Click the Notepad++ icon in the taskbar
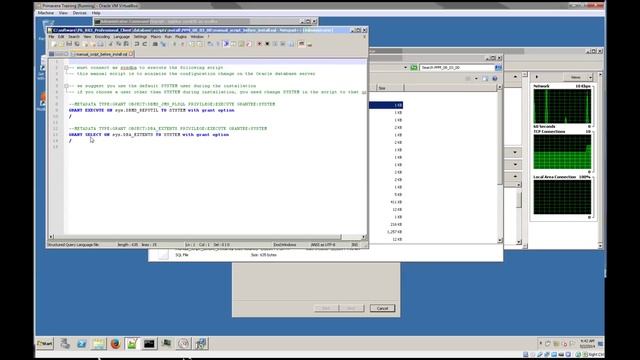 132,344
